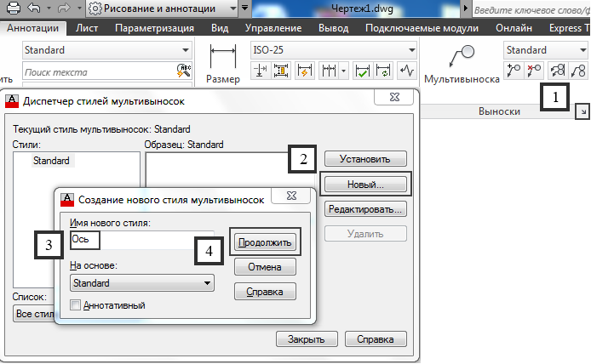Open the multileader style Standard dropdown in ribbon

click(x=545, y=50)
